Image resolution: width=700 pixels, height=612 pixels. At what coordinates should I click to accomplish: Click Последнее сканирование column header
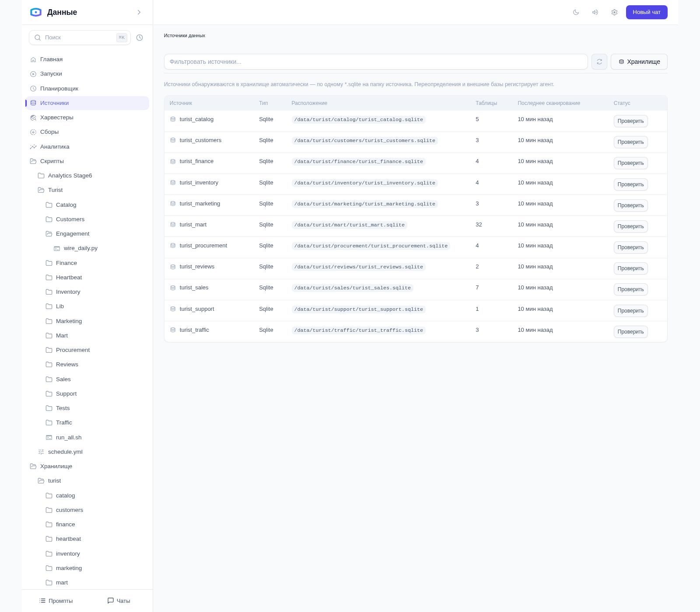coord(549,103)
